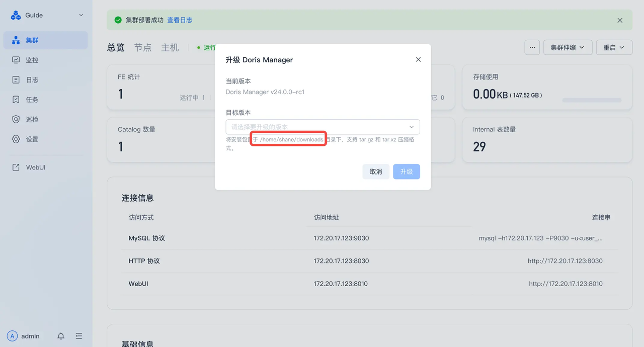Open the 巡检 sidebar menu item

pos(46,119)
